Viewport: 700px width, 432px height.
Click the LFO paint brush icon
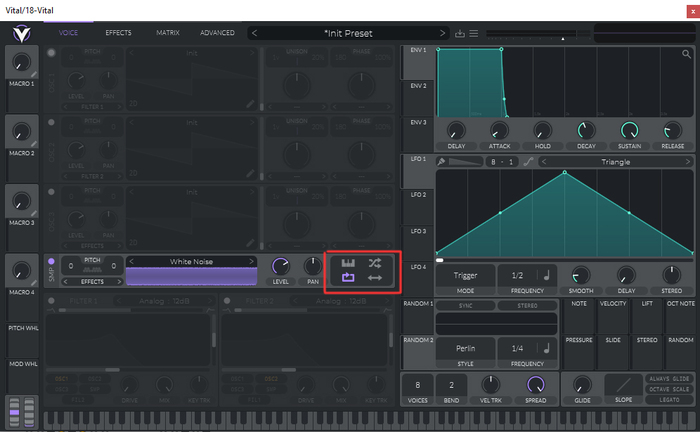click(442, 161)
